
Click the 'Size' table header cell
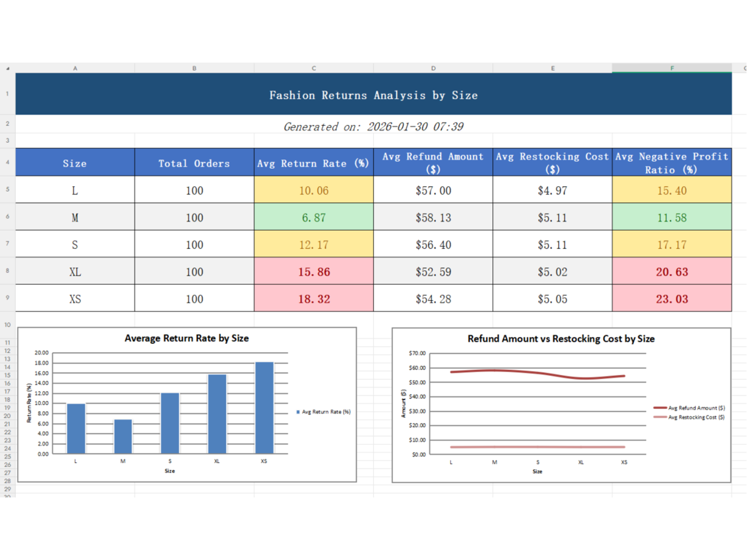point(75,162)
